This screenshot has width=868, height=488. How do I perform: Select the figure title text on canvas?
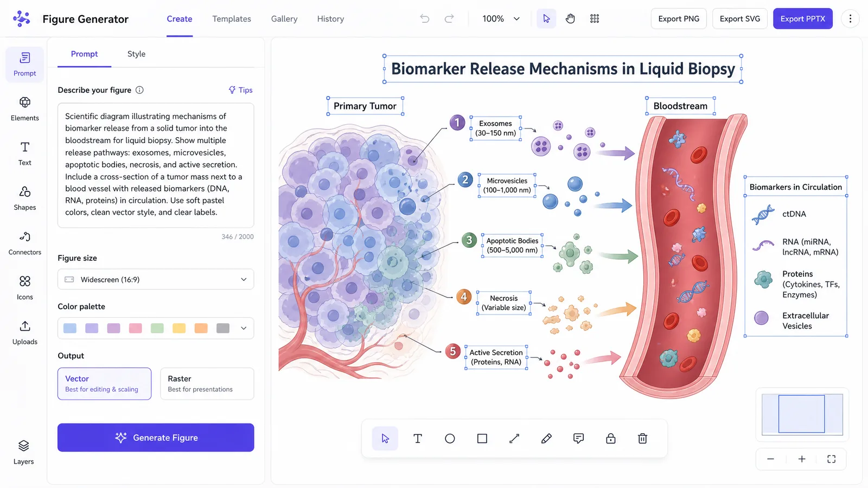tap(563, 69)
